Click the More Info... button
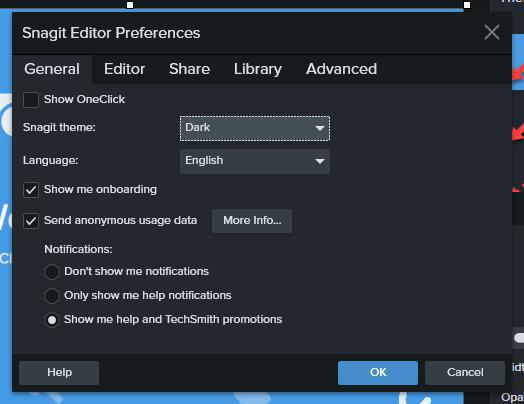Viewport: 524px width, 404px height. (x=252, y=221)
